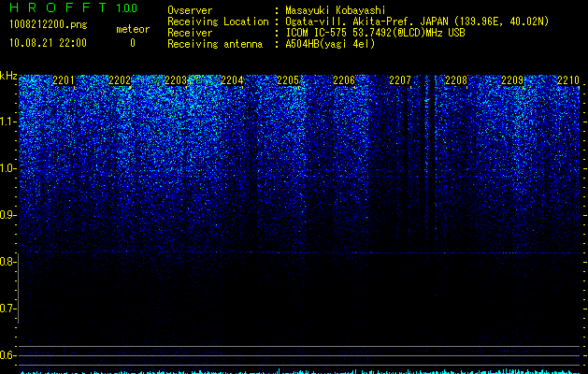Click the 1.1 kHz axis label
Screen dimensions: 588x374
[7, 122]
